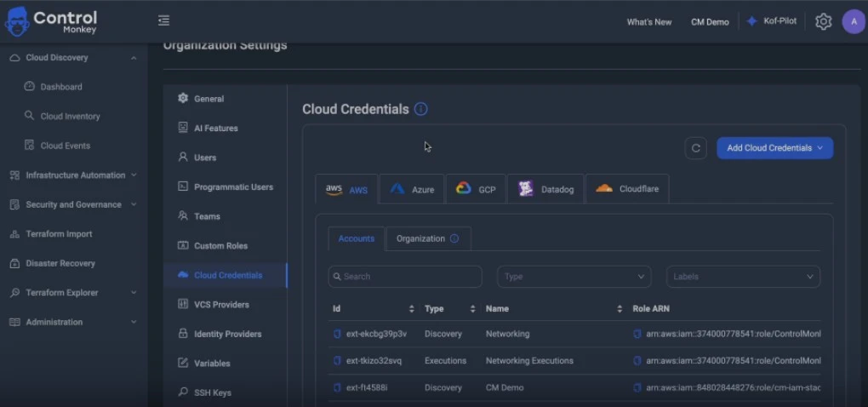The width and height of the screenshot is (868, 407).
Task: Select the Accounts tab
Action: click(357, 238)
